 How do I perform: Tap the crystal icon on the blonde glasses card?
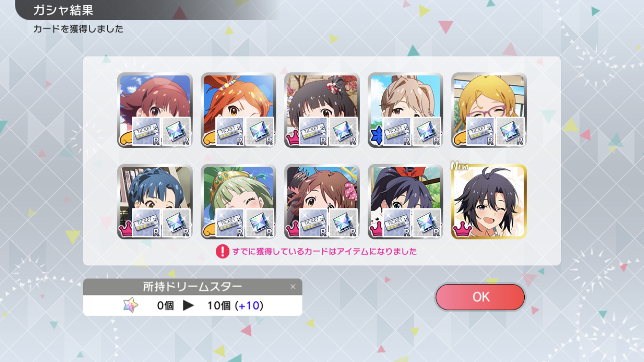[x=510, y=131]
